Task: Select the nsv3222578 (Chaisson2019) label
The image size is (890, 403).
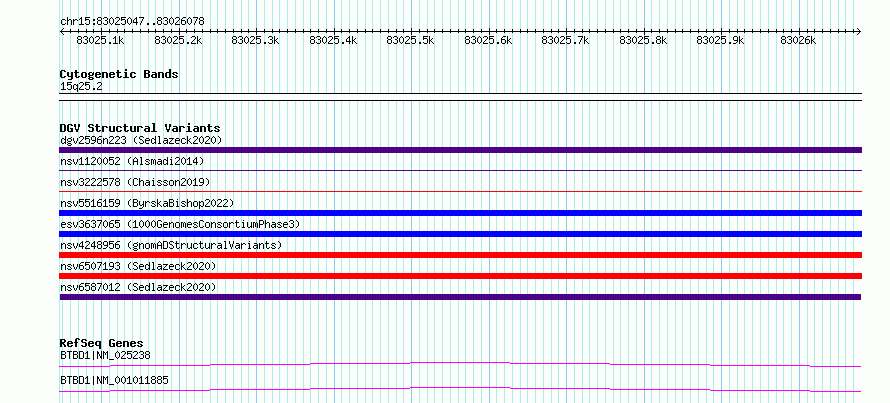Action: pyautogui.click(x=135, y=182)
